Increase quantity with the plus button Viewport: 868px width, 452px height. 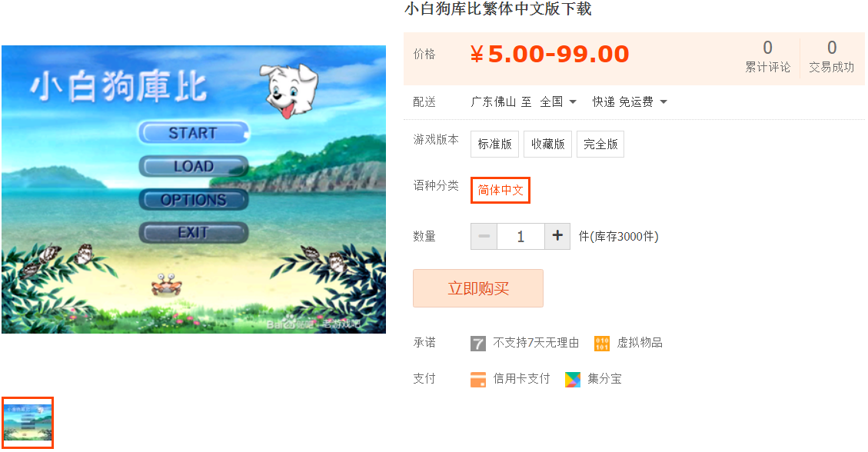click(557, 236)
